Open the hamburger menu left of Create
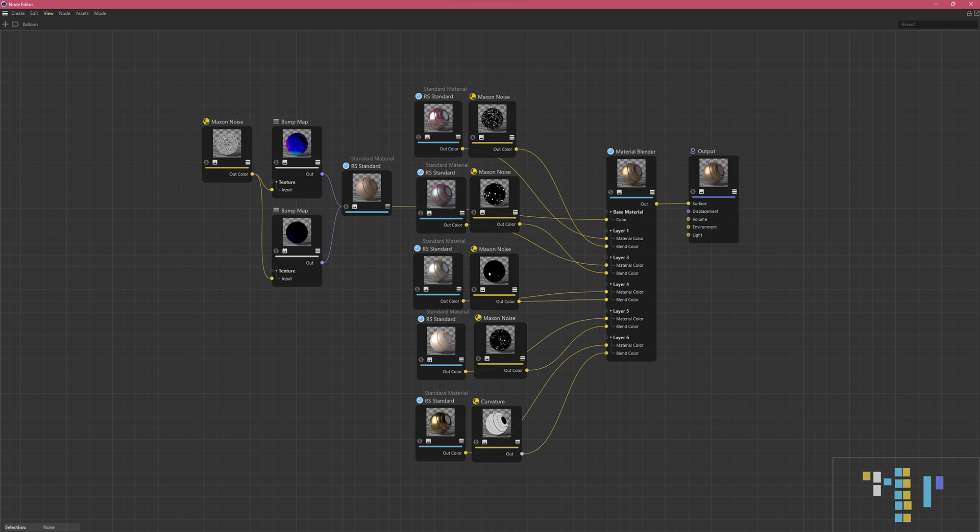This screenshot has height=532, width=980. (5, 13)
